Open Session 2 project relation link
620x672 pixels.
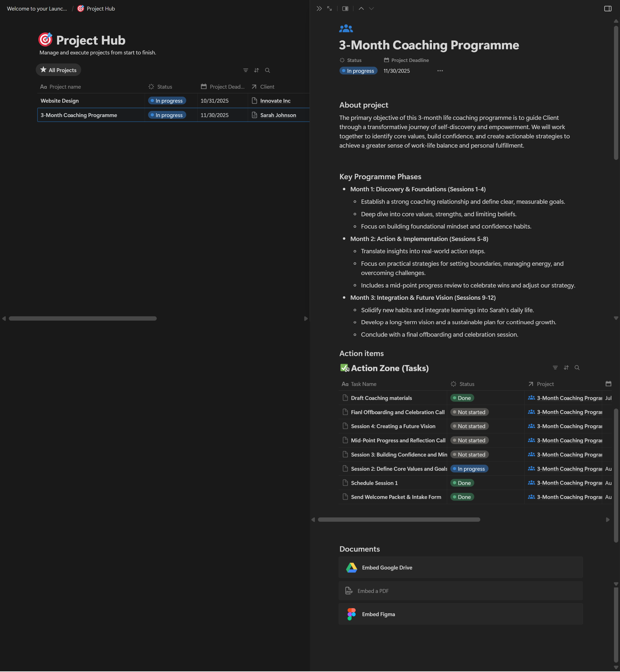pyautogui.click(x=565, y=469)
